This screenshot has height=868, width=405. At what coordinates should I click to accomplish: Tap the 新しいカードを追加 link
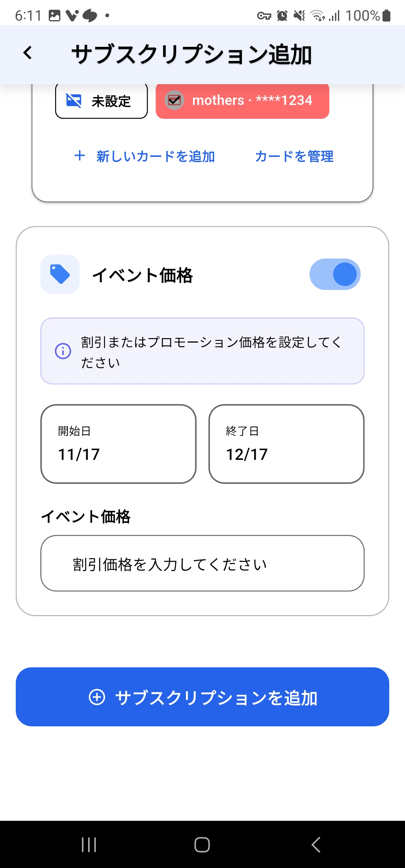tap(155, 156)
